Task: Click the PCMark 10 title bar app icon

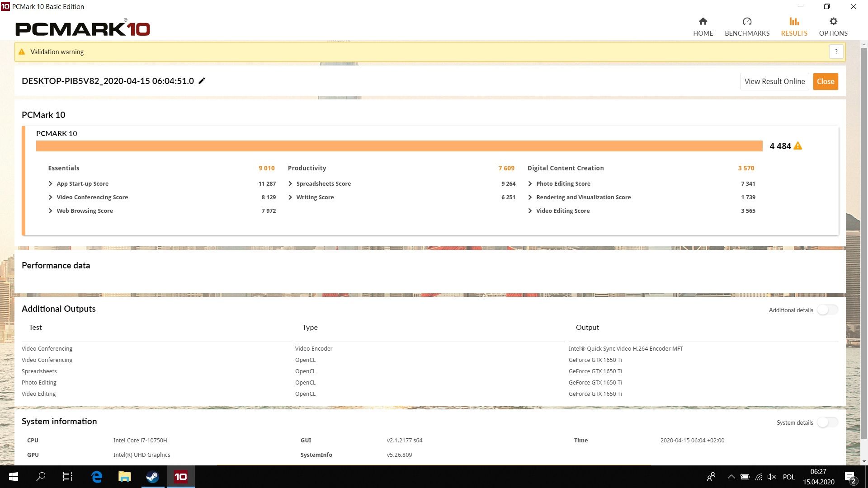Action: point(5,6)
